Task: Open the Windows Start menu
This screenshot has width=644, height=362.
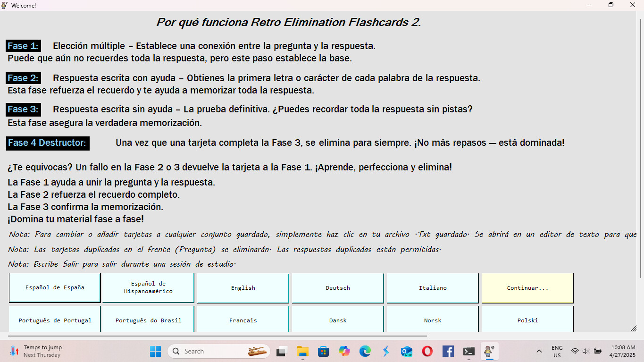Action: (x=155, y=351)
